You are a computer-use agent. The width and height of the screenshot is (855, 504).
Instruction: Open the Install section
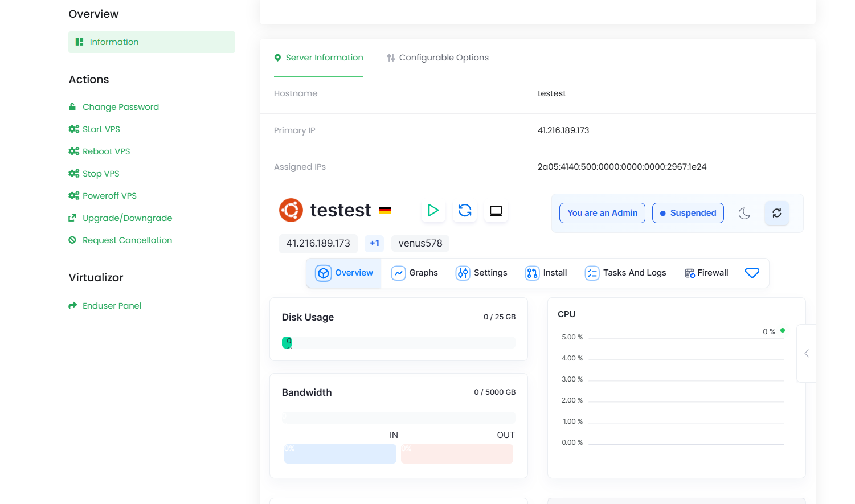[546, 273]
